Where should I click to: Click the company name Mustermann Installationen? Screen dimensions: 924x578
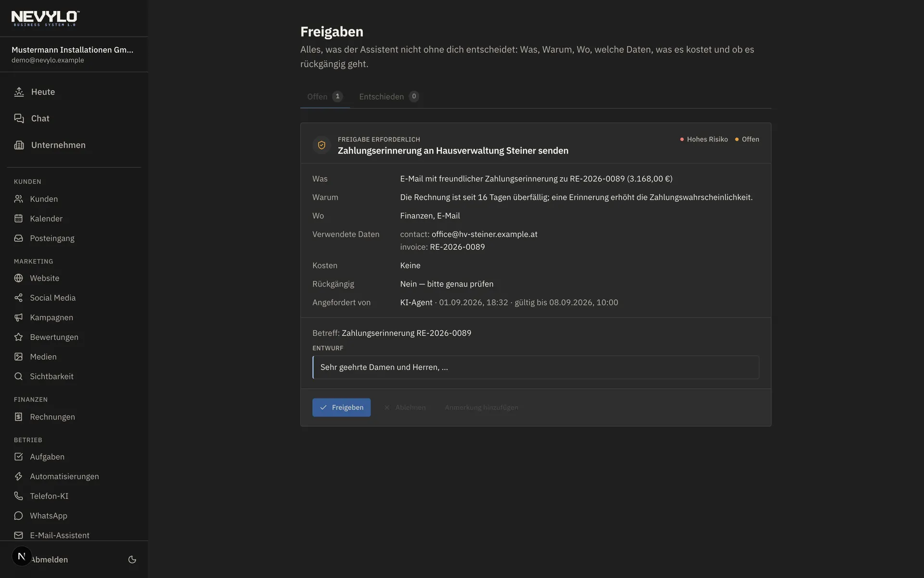(x=72, y=50)
